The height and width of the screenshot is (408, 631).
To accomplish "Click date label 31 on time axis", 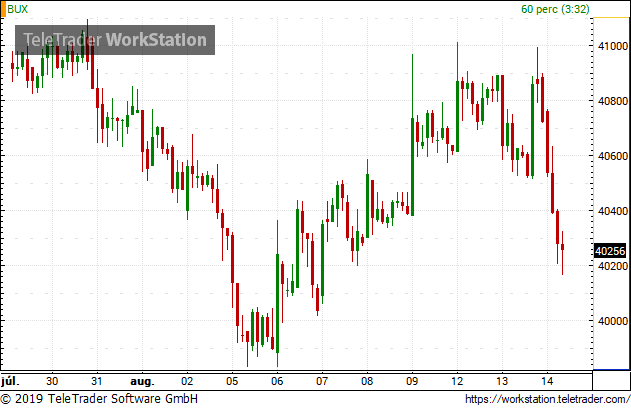I will [97, 381].
